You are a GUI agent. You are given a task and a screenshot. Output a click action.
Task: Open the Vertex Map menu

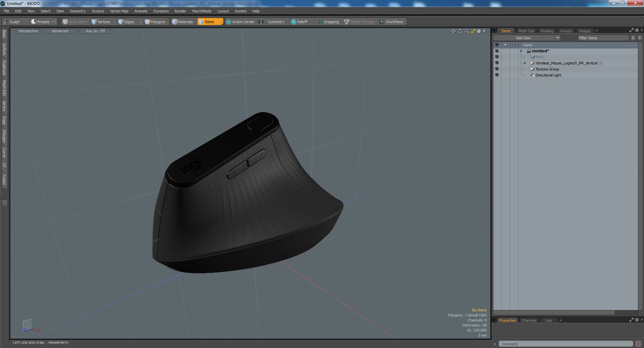coord(119,11)
